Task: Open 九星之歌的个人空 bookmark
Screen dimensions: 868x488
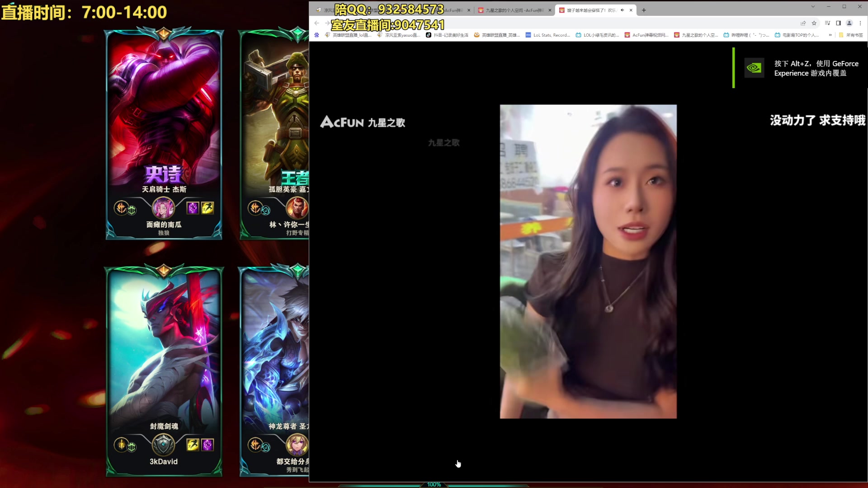Action: pos(696,35)
